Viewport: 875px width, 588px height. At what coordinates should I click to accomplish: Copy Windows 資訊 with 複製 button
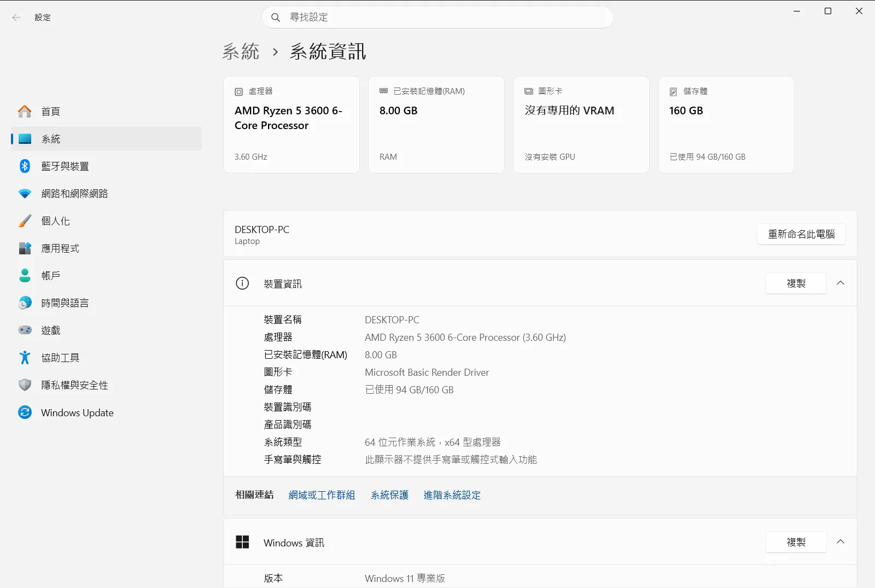click(x=796, y=542)
